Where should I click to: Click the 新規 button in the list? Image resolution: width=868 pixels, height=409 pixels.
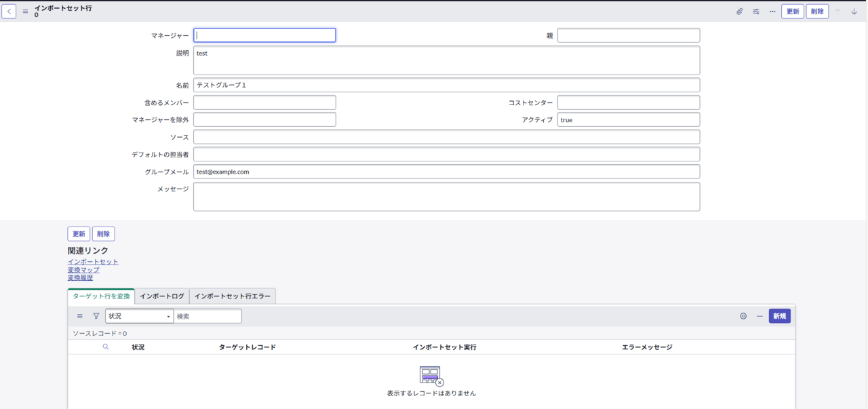coord(779,316)
